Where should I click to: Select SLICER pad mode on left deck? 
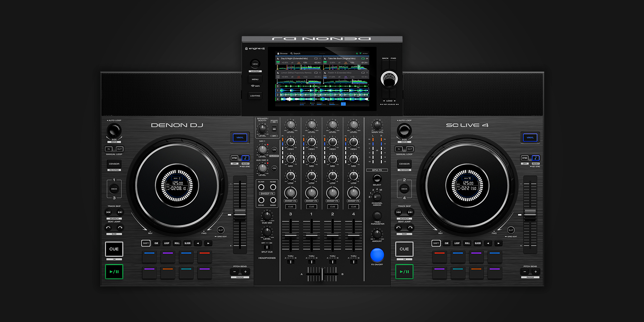click(x=187, y=243)
